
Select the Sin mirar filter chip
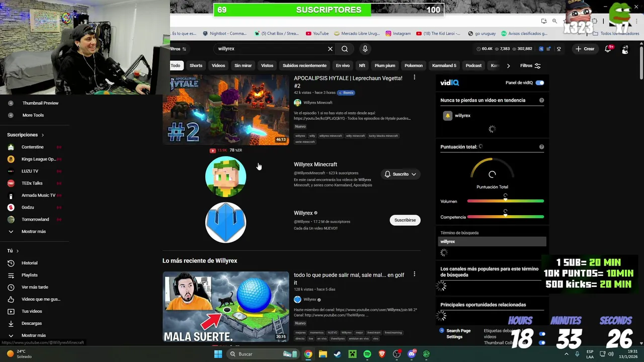pos(243,65)
